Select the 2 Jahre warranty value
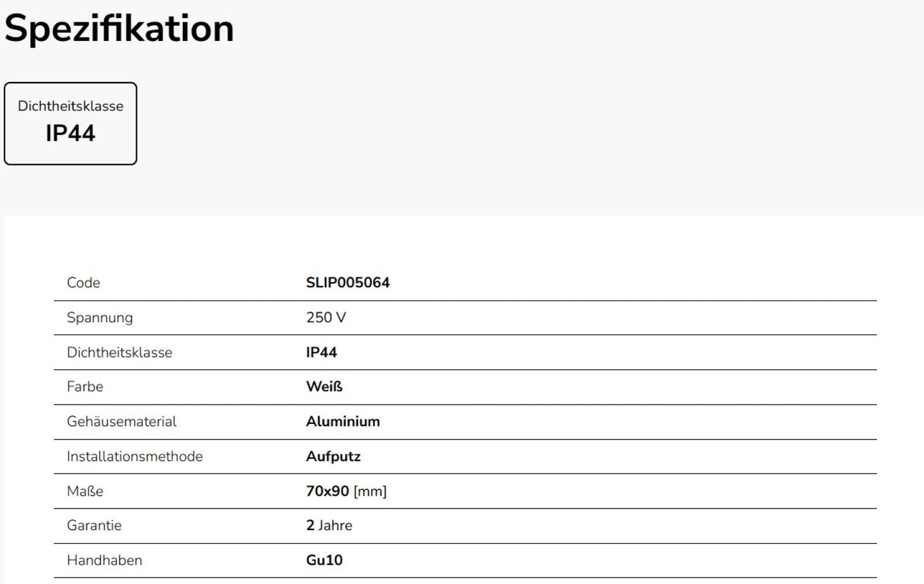 pos(329,525)
